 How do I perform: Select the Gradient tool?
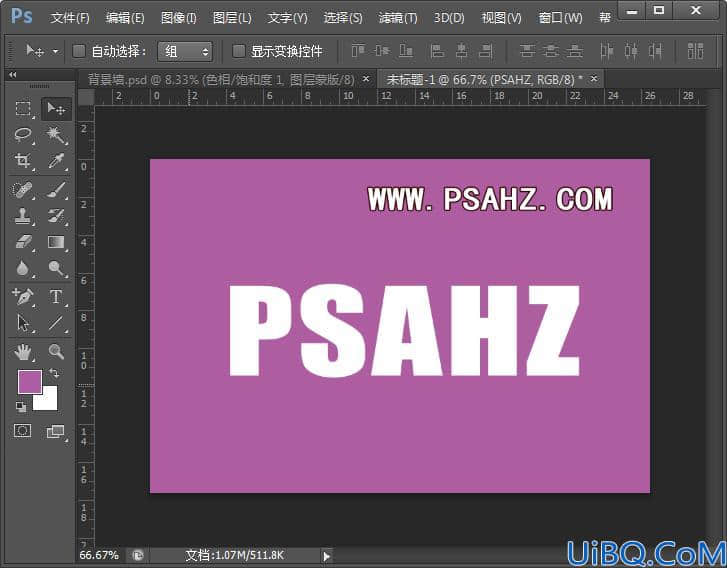[56, 242]
